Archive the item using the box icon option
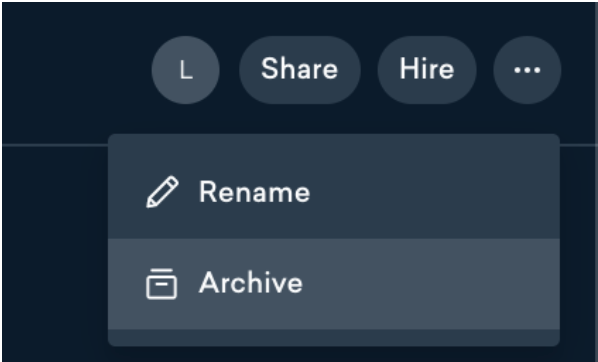Image resolution: width=598 pixels, height=362 pixels. 334,284
